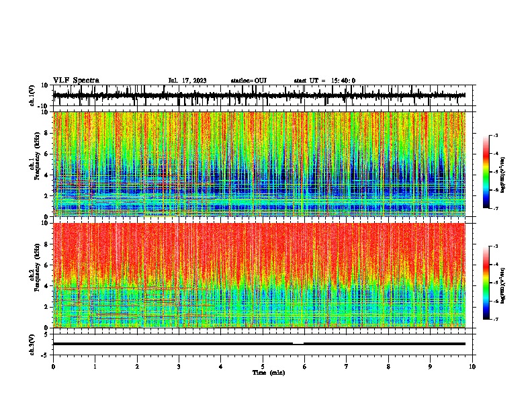
Task: Click the ch.3 flat signal trace panel
Action: [263, 345]
